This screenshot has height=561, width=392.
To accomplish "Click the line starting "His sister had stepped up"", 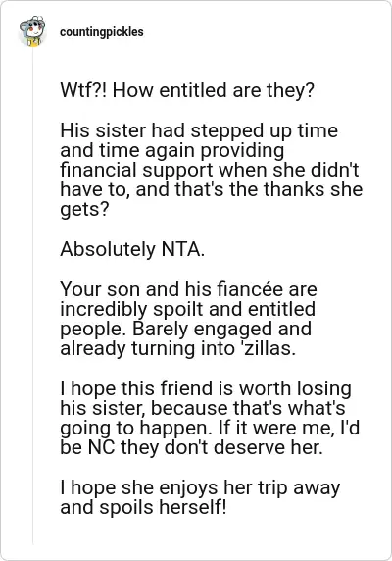I will pos(199,130).
